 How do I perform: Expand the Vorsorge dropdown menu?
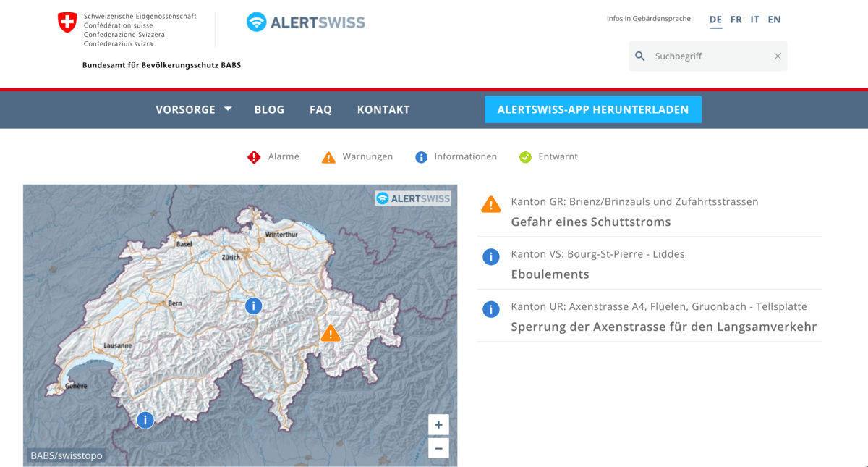tap(193, 109)
